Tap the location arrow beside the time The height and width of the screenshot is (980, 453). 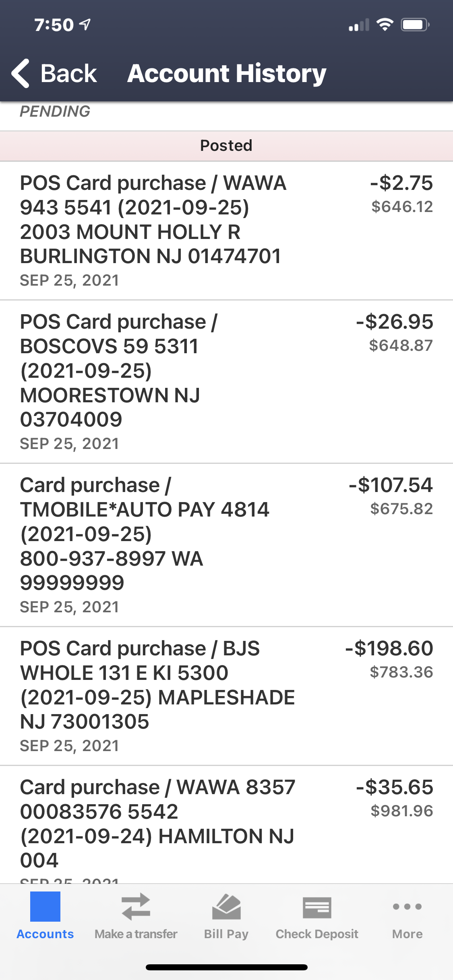click(85, 25)
